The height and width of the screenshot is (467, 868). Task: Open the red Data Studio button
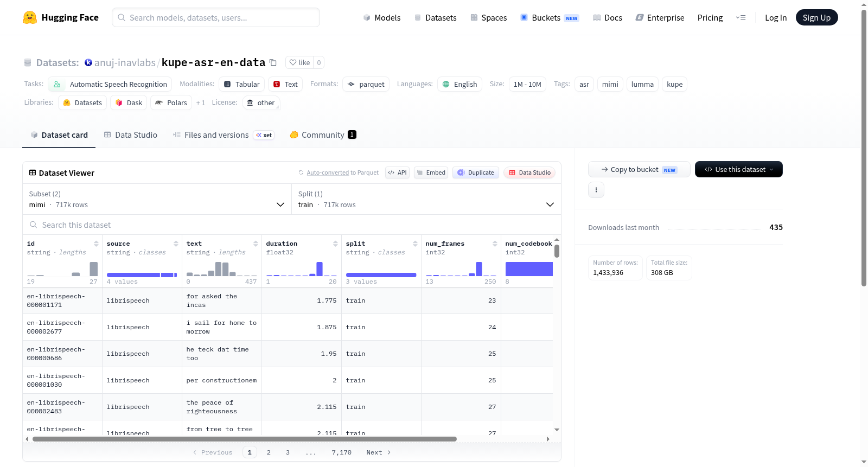pyautogui.click(x=529, y=172)
